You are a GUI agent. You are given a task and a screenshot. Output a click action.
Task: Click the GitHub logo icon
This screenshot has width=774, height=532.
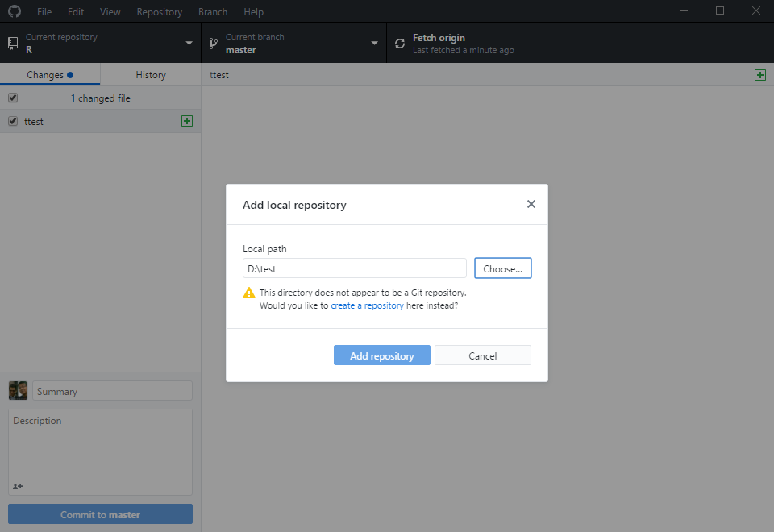pyautogui.click(x=15, y=12)
